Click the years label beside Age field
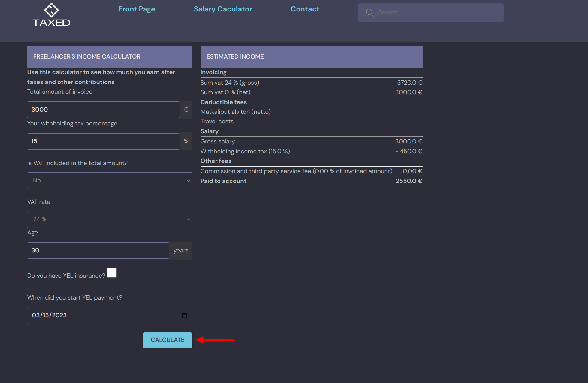Image resolution: width=588 pixels, height=383 pixels. [181, 250]
